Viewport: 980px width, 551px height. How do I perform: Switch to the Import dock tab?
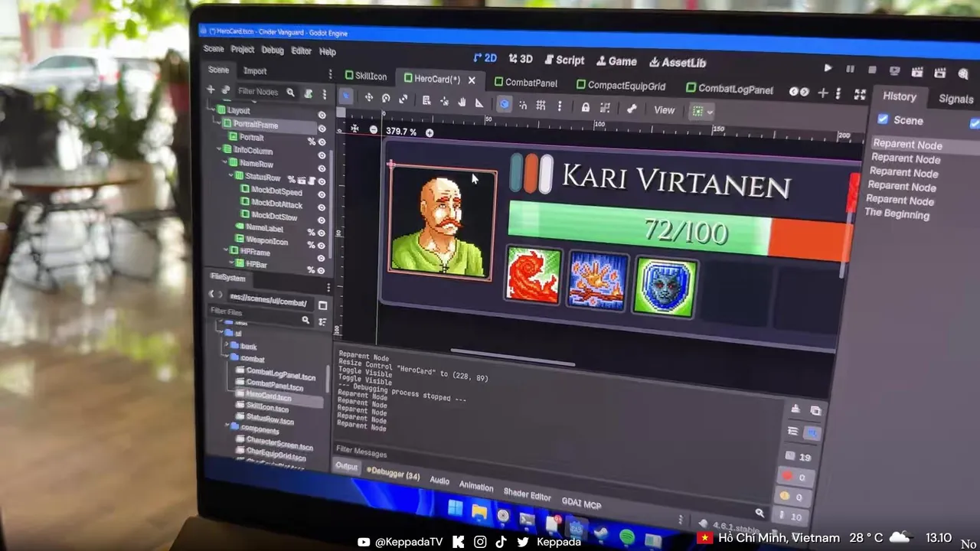click(x=255, y=71)
